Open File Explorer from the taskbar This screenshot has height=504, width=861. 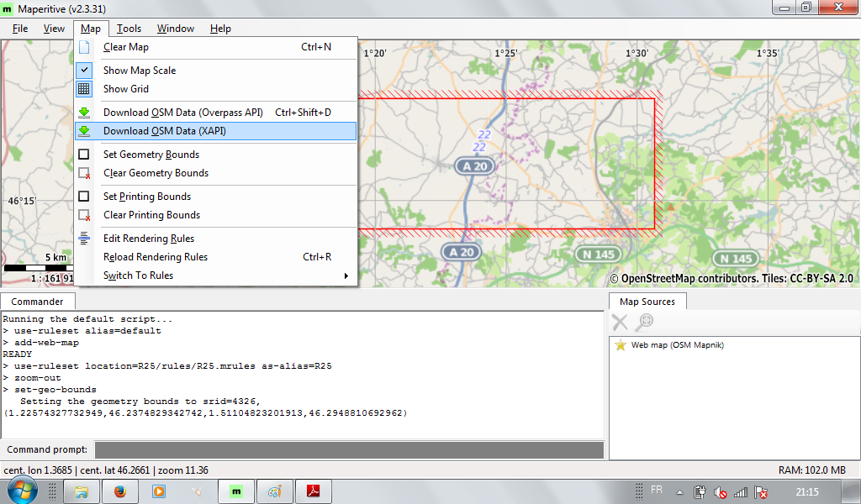tap(82, 491)
